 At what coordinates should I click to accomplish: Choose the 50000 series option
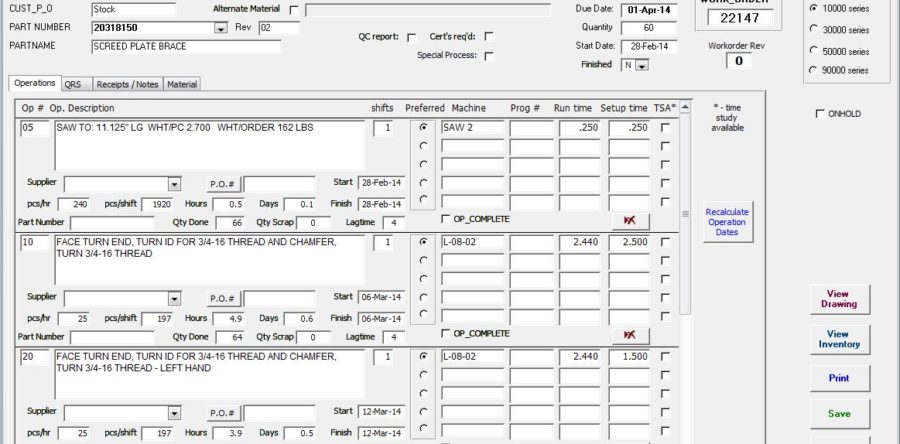point(813,50)
